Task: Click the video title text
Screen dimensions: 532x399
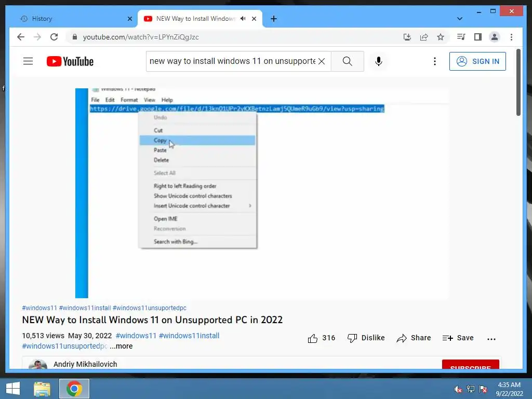Action: (152, 320)
